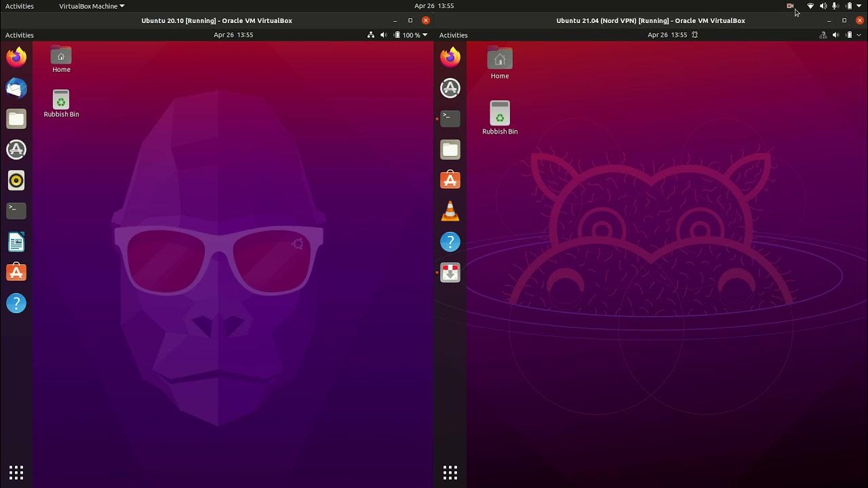
Task: Launch LibreOffice Writer in Ubuntu 20.10 dock
Action: [16, 242]
